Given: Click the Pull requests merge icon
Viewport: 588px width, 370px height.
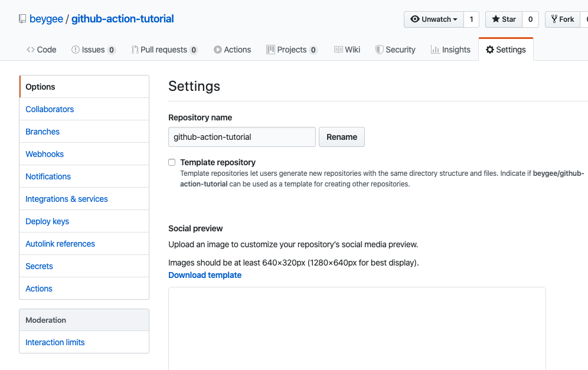Looking at the screenshot, I should 135,50.
